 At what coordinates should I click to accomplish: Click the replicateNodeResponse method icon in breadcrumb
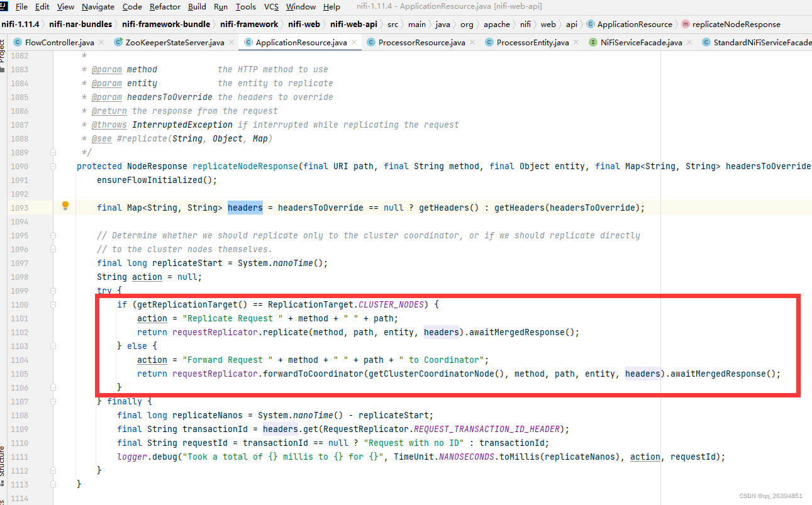coord(685,24)
